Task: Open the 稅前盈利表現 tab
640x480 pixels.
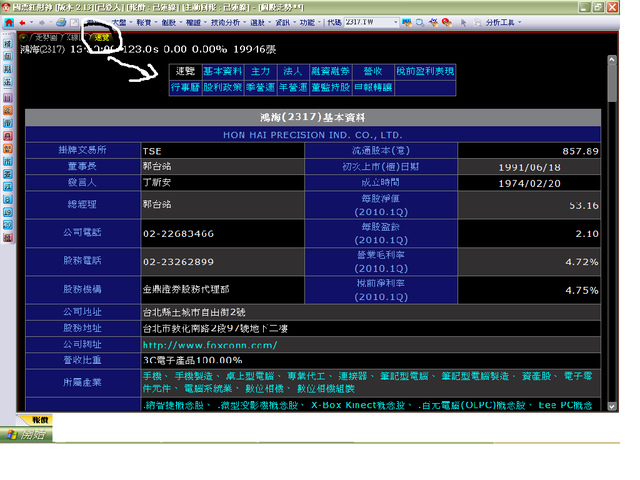Action: (425, 71)
